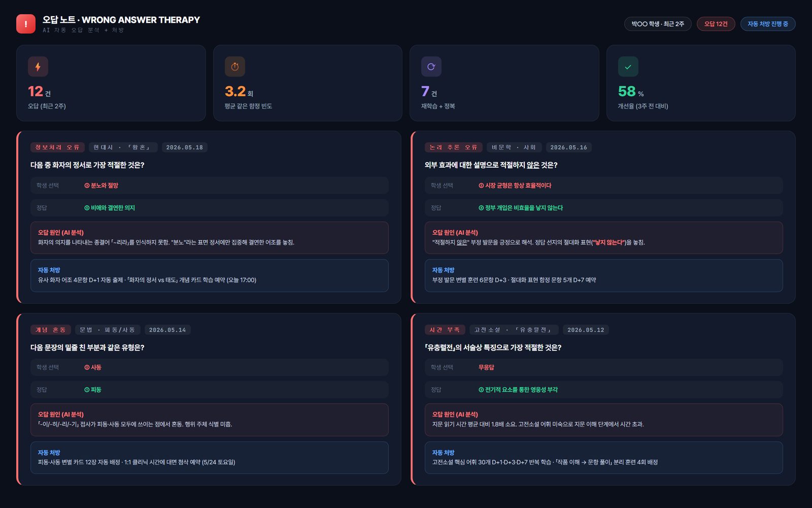The width and height of the screenshot is (812, 508).
Task: Click the purple refresh icon in 재학습 card
Action: pos(431,67)
